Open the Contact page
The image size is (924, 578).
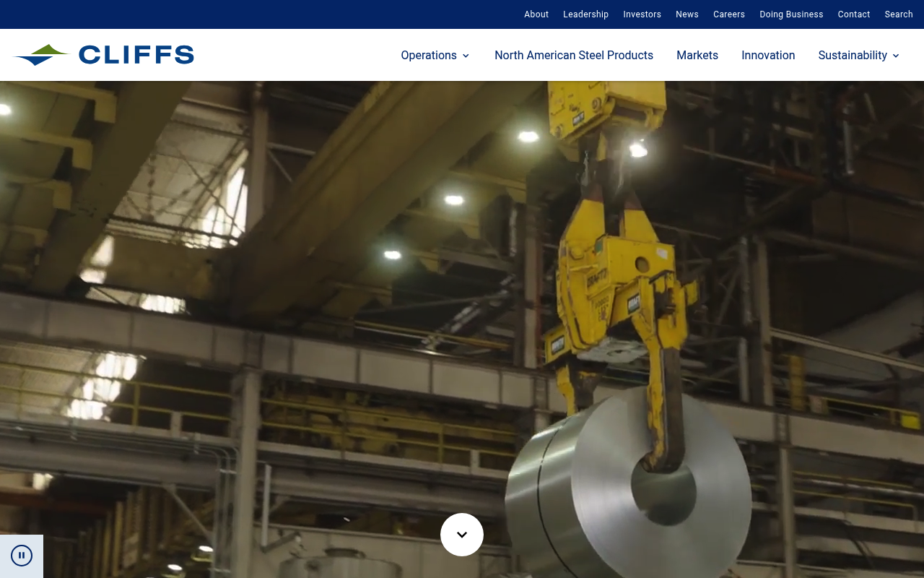coord(854,14)
